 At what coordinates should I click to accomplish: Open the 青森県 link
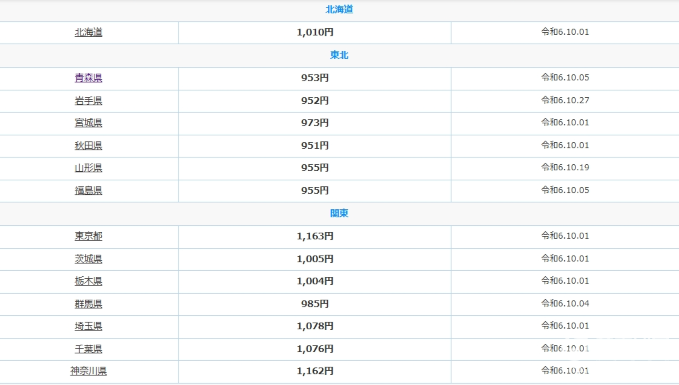tap(88, 78)
